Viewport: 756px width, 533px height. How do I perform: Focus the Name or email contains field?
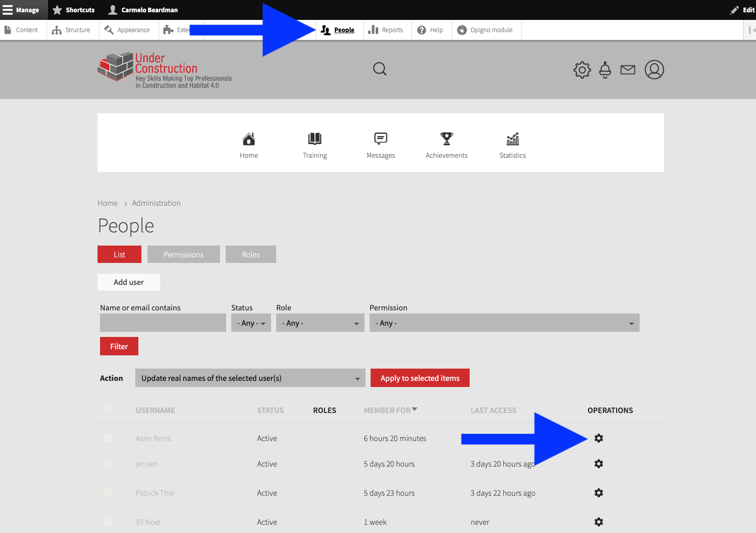[x=163, y=323]
